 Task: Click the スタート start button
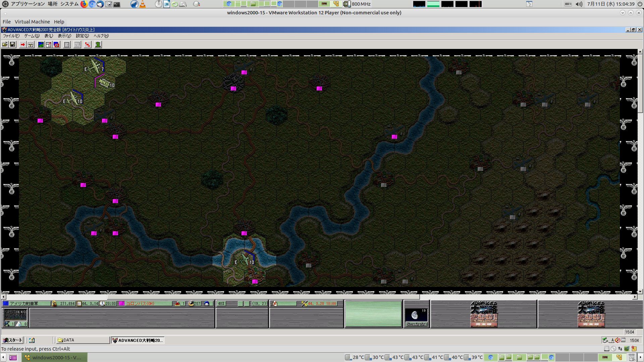(12, 340)
